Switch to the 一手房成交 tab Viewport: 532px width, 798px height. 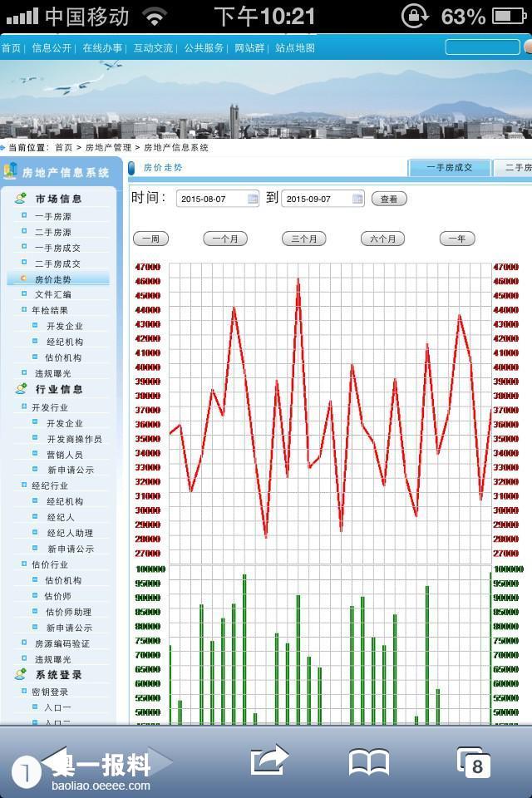coord(449,168)
